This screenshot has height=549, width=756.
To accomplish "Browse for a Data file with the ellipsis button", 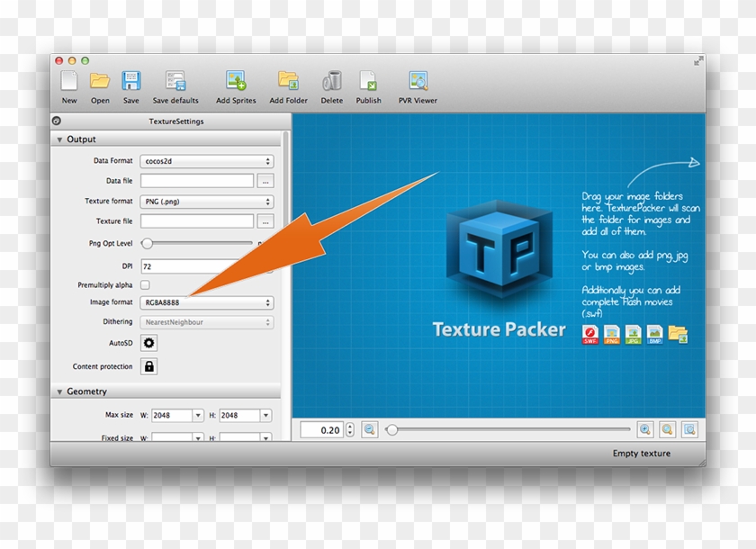I will pos(266,180).
